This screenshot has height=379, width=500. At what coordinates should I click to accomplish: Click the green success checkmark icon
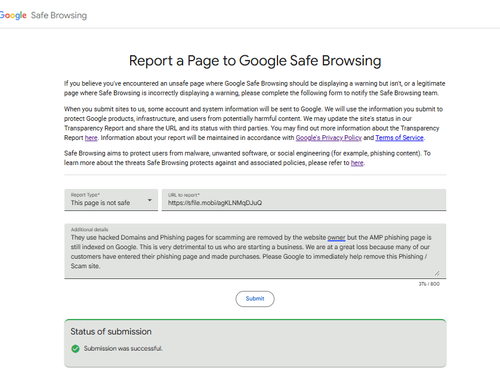(75, 349)
